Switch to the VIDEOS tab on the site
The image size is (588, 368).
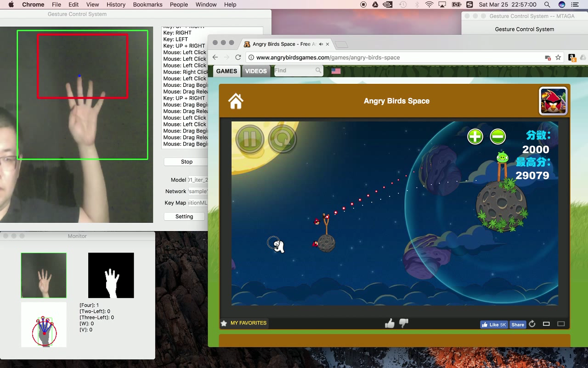tap(256, 71)
